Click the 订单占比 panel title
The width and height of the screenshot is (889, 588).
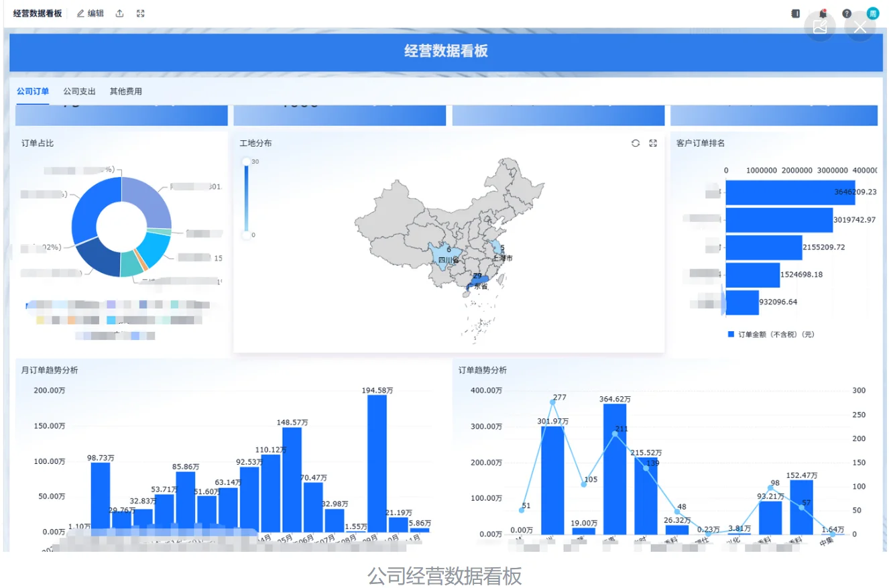38,143
